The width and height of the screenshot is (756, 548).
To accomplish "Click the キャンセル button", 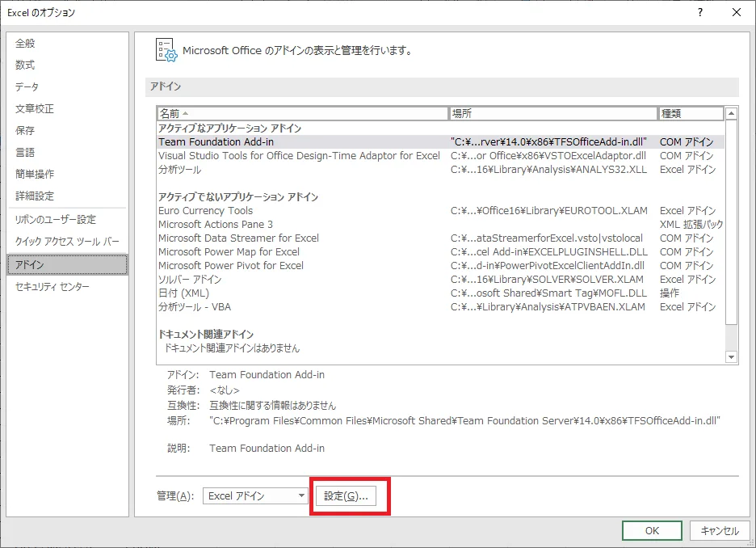I will click(x=719, y=531).
